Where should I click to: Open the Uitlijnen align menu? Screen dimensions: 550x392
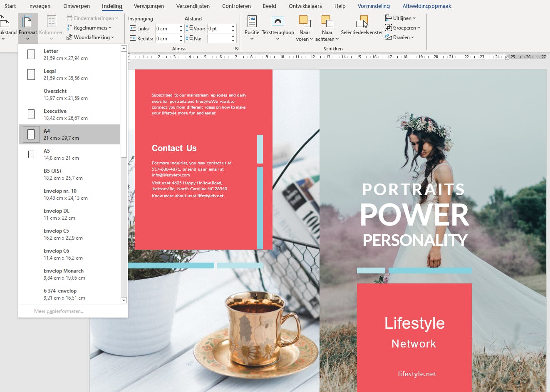pos(400,18)
